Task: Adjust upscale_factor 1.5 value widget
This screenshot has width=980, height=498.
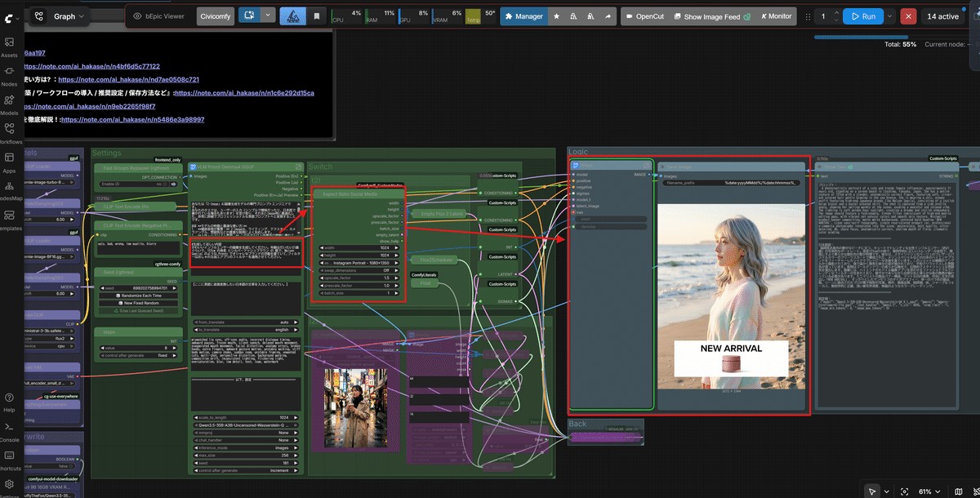Action: point(359,278)
